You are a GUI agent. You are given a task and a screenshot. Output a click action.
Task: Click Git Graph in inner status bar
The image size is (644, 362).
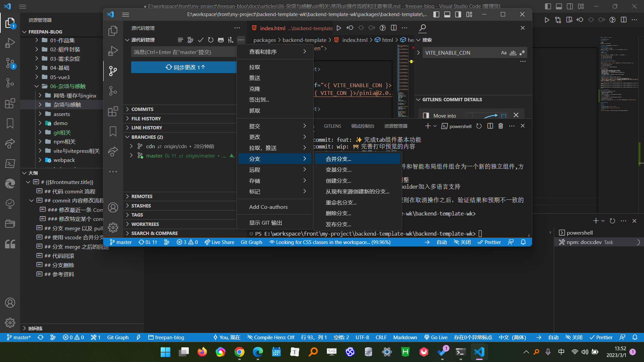tap(251, 242)
